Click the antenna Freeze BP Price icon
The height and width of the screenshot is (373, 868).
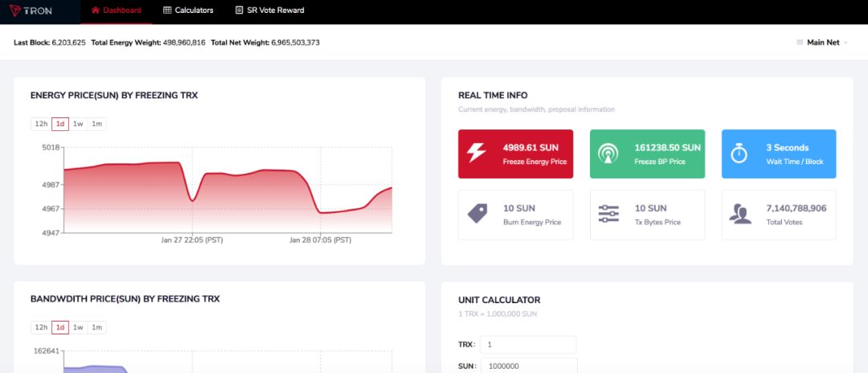click(x=608, y=154)
